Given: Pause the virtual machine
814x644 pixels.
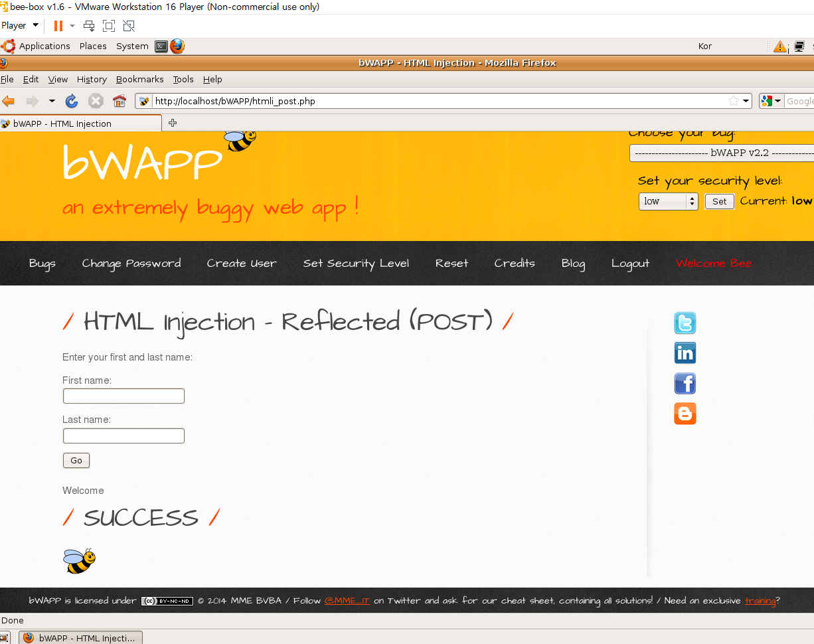Looking at the screenshot, I should (x=58, y=25).
